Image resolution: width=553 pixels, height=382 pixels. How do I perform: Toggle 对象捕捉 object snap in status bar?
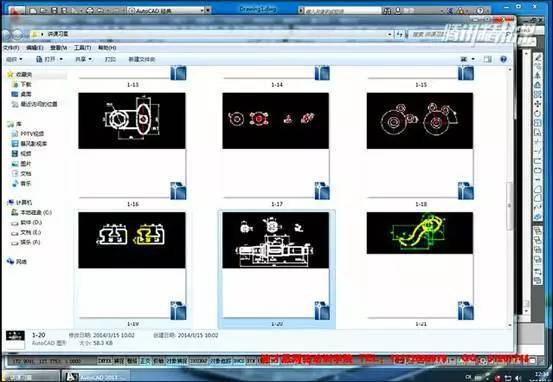click(177, 361)
